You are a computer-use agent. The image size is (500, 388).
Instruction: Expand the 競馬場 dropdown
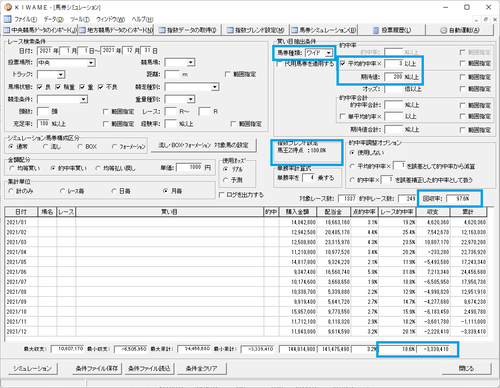pyautogui.click(x=191, y=62)
